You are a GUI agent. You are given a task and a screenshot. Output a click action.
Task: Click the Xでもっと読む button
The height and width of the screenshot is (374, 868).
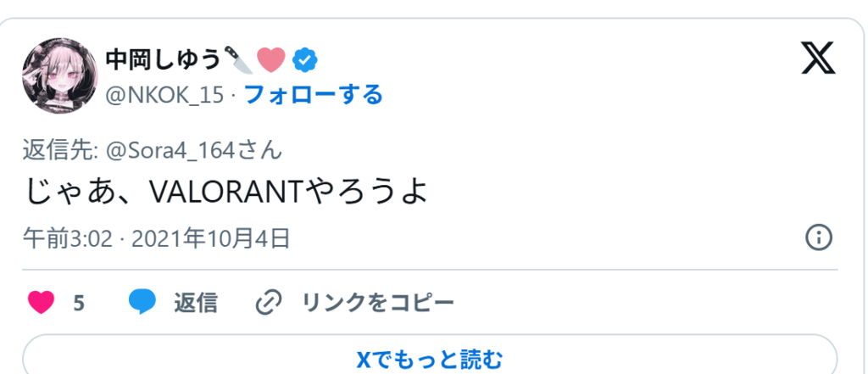(x=430, y=357)
